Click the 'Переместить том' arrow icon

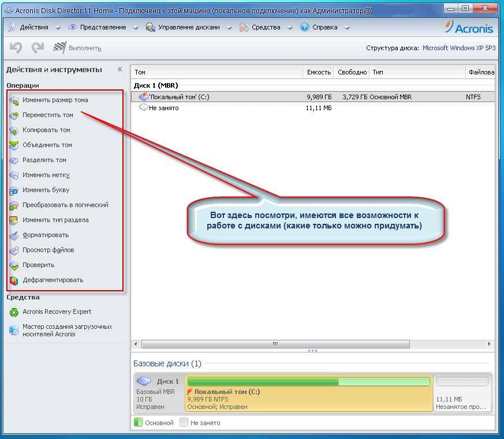14,115
